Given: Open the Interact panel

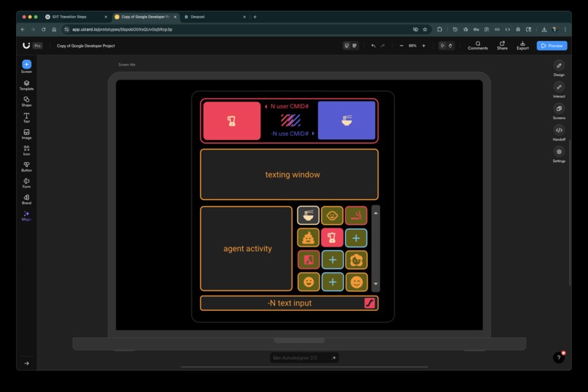Looking at the screenshot, I should click(559, 90).
